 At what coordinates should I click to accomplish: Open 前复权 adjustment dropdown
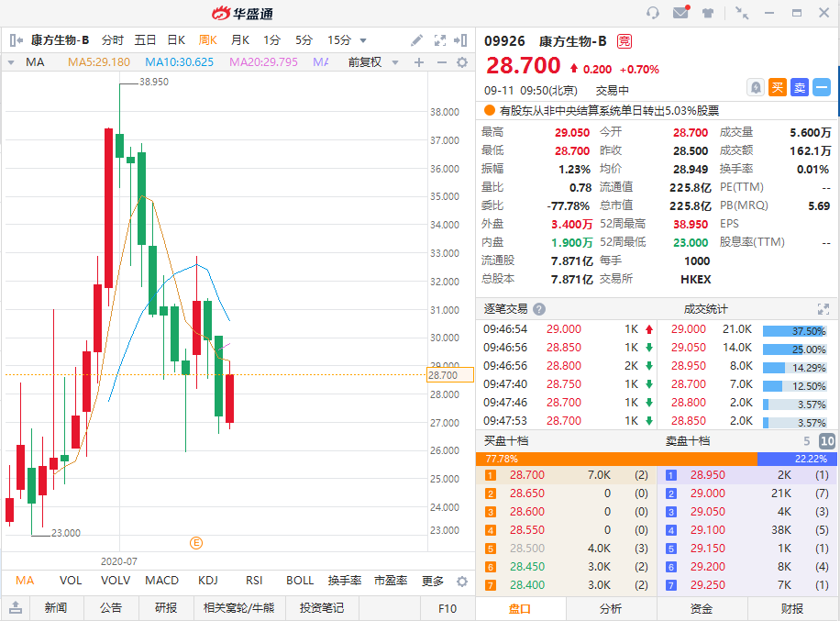point(395,62)
